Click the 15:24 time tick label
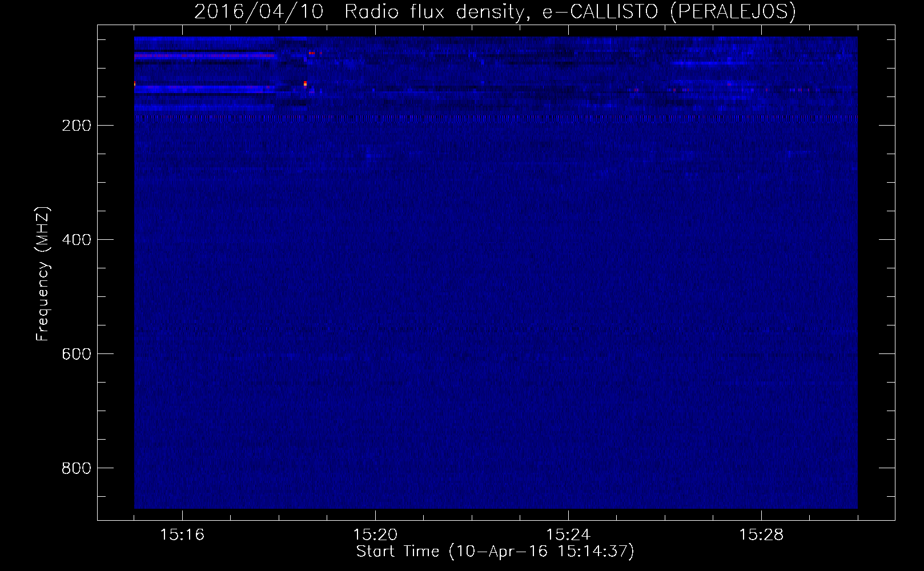 (x=568, y=535)
